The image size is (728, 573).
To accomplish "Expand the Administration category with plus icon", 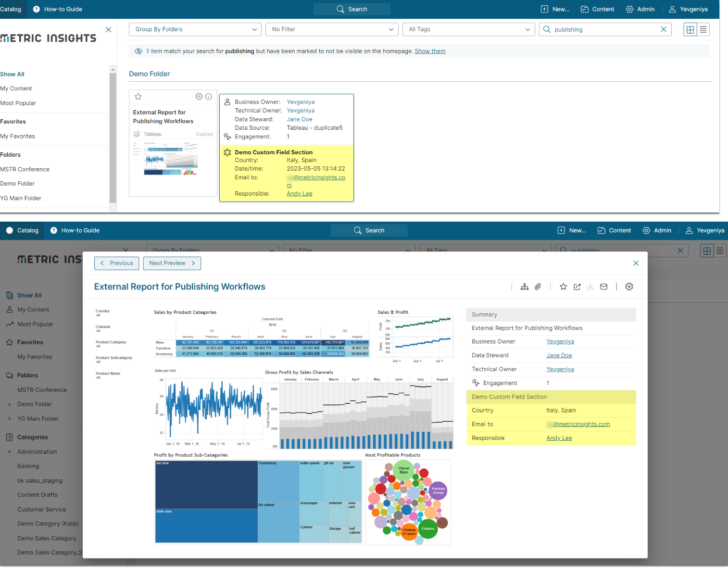I will click(x=9, y=452).
